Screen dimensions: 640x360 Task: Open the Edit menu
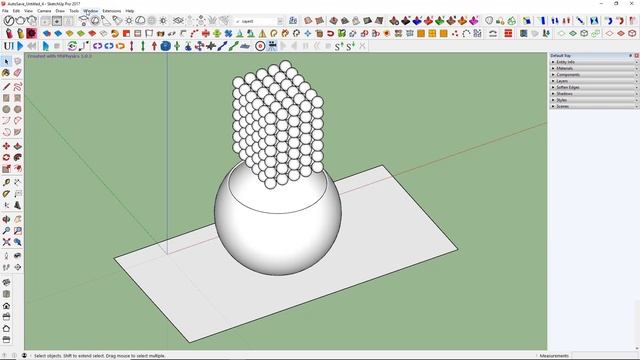click(16, 11)
